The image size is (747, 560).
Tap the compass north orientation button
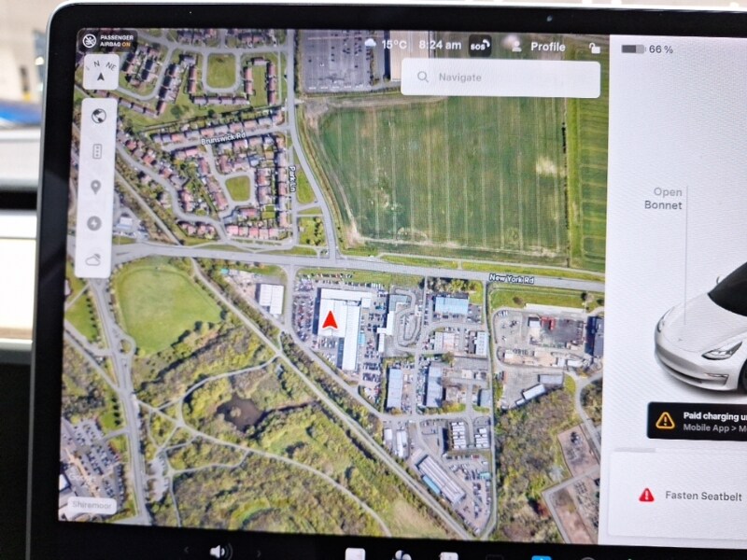(x=101, y=72)
